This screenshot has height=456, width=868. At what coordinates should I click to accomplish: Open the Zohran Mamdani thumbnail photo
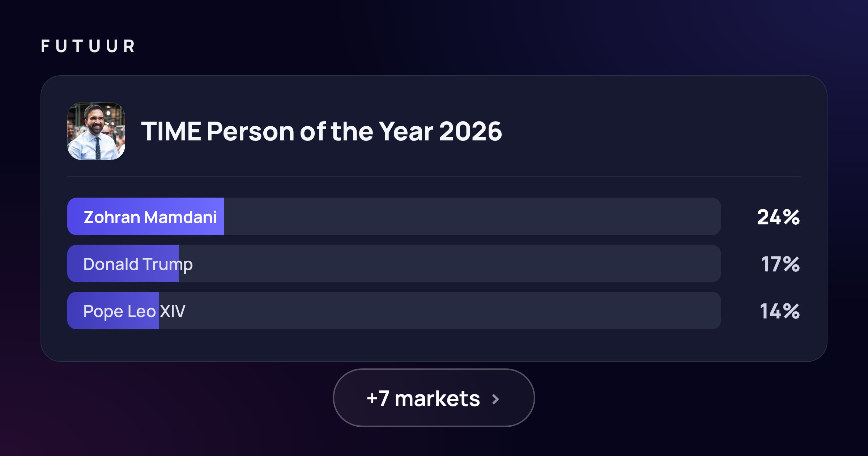coord(96,131)
